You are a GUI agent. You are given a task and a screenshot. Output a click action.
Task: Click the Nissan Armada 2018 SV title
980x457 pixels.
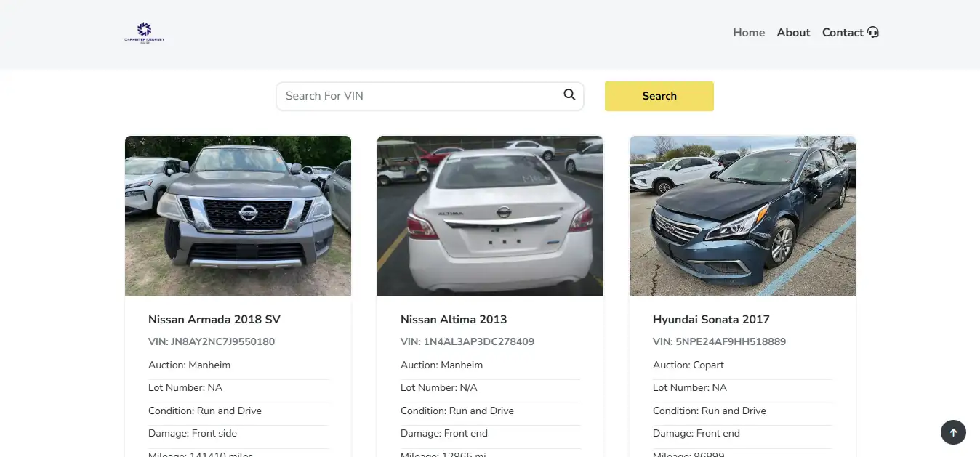coord(214,320)
